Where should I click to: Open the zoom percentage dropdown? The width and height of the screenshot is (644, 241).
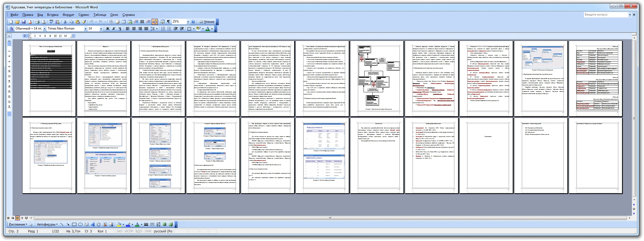click(x=188, y=22)
